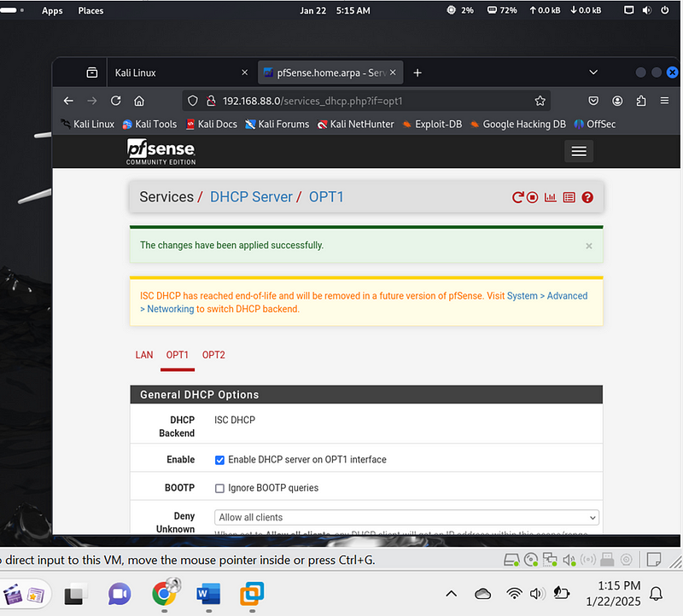The width and height of the screenshot is (683, 616).
Task: Open the pfSense hamburger menu
Action: 579,151
